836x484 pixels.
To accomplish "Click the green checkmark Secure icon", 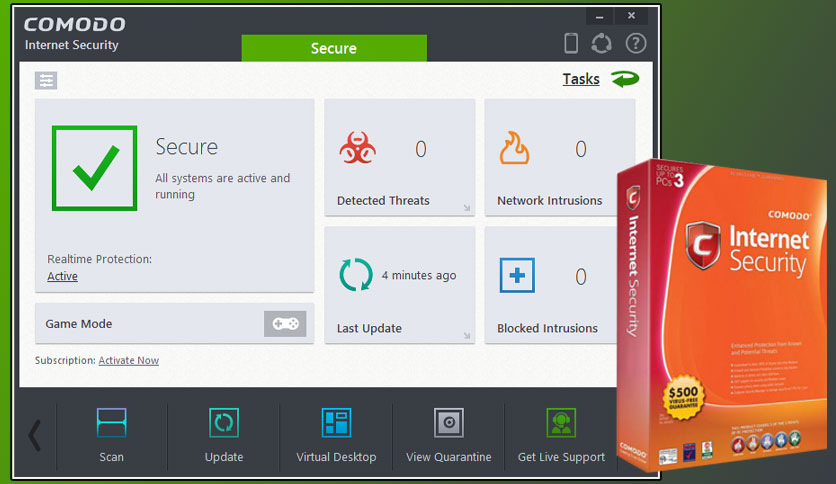I will tap(94, 168).
